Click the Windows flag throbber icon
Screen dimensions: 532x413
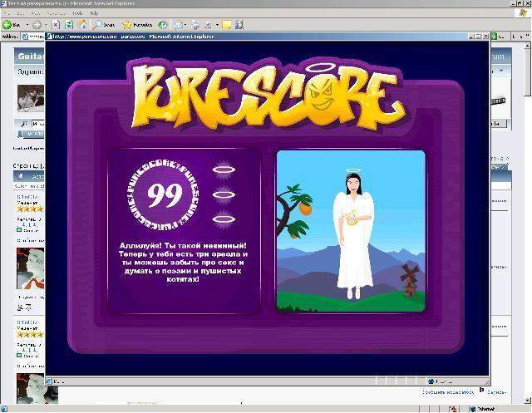524,13
